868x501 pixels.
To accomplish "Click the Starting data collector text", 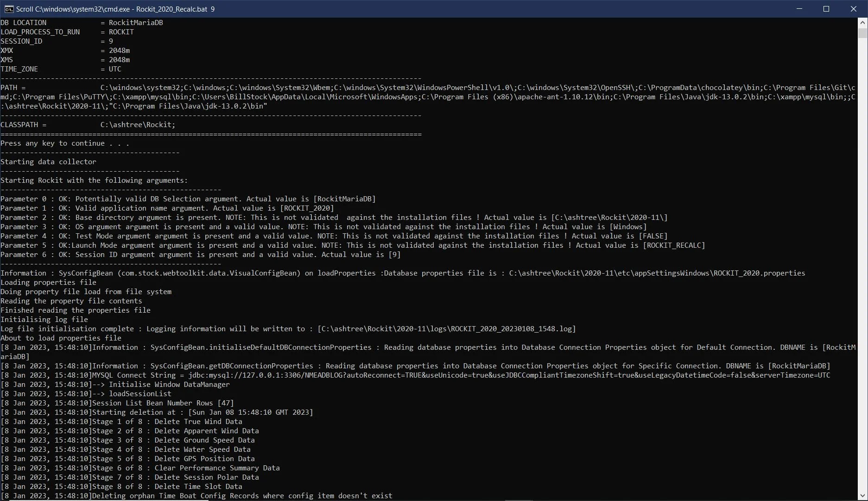I will [48, 161].
